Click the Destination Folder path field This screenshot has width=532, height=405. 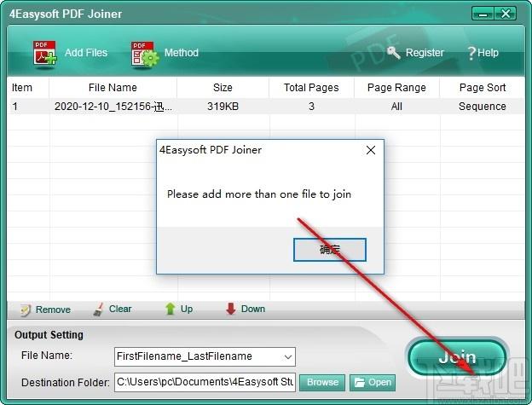tap(205, 382)
